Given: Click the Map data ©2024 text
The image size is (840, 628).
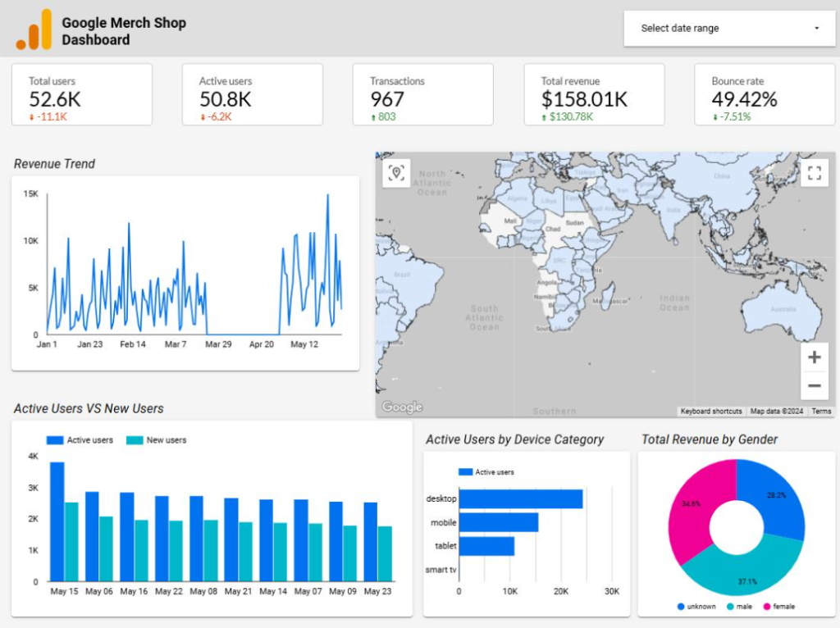Looking at the screenshot, I should 776,412.
